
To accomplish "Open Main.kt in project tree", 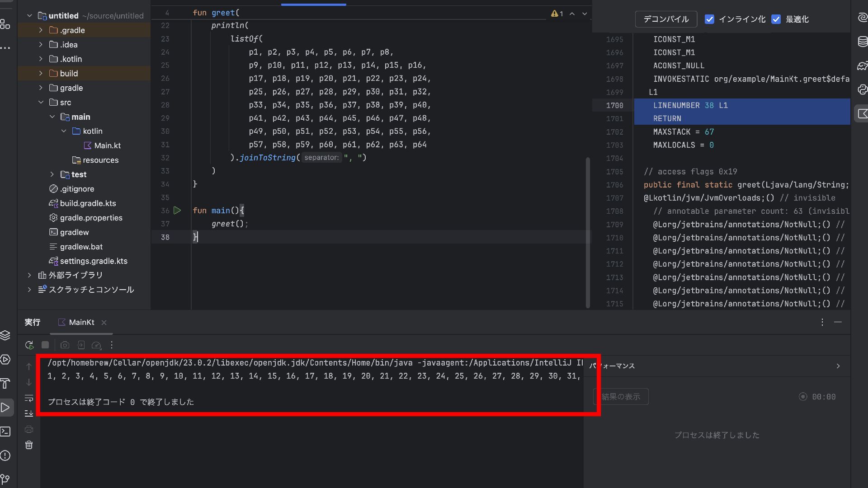I will (x=107, y=145).
